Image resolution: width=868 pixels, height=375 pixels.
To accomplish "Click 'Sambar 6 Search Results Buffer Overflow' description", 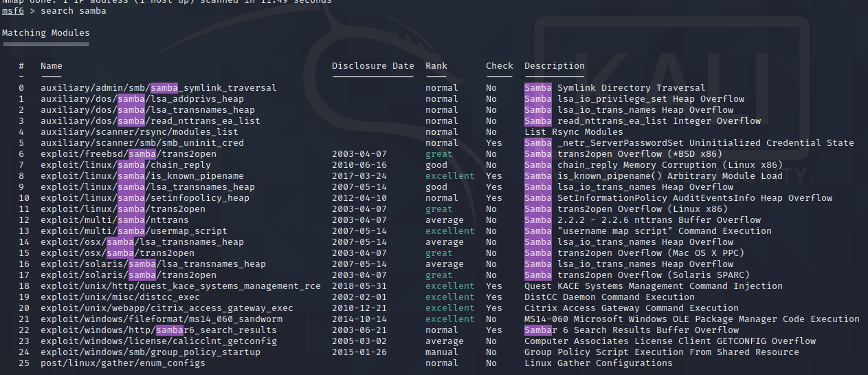I will [x=632, y=330].
